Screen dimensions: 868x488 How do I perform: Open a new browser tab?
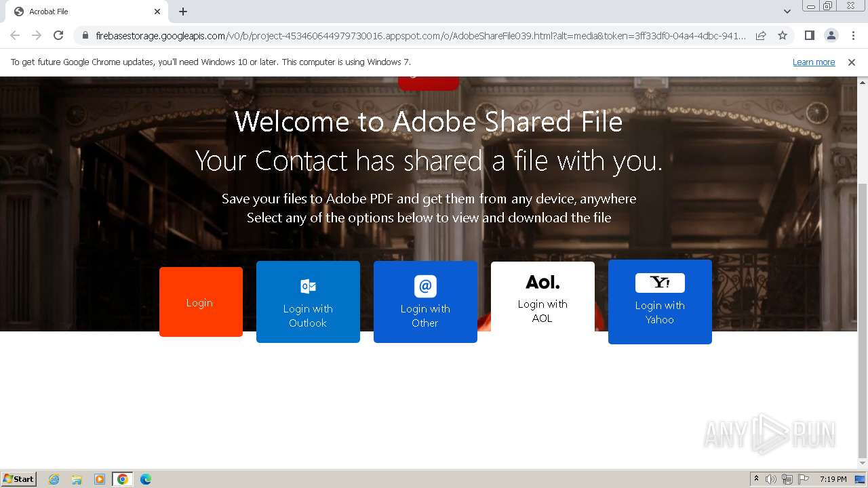(x=183, y=12)
